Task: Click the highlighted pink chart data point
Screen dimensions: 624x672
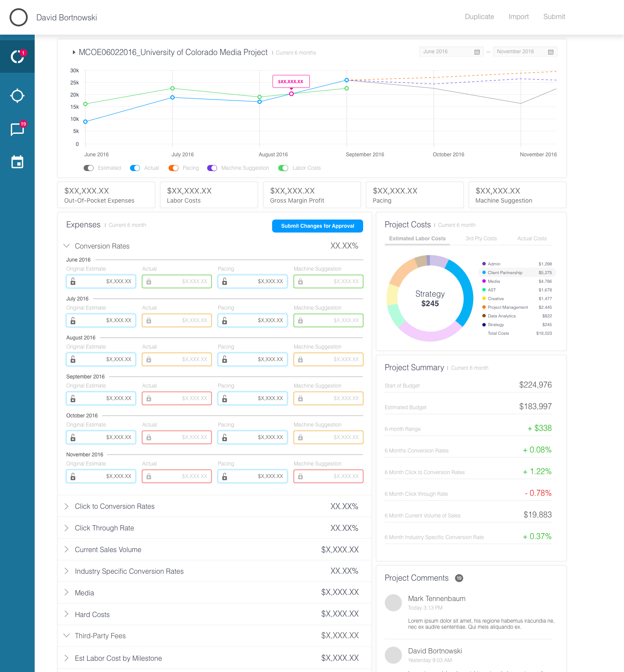Action: click(291, 94)
